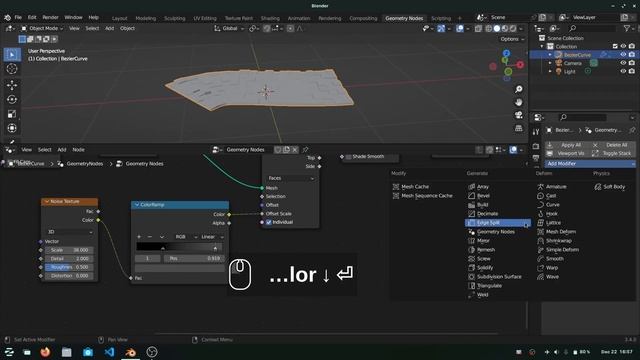Toggle BezierCurve visibility eye in outliner
This screenshot has width=640, height=360.
coord(623,55)
